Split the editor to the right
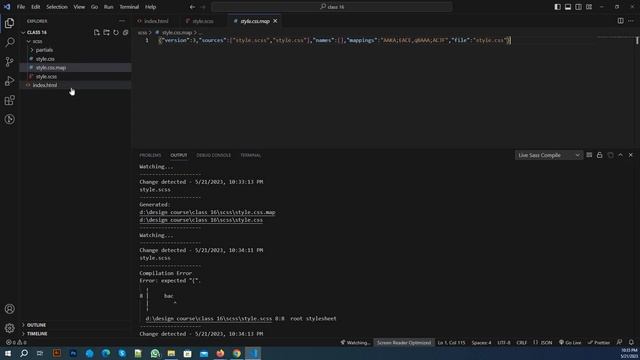This screenshot has height=360, width=640. [620, 21]
